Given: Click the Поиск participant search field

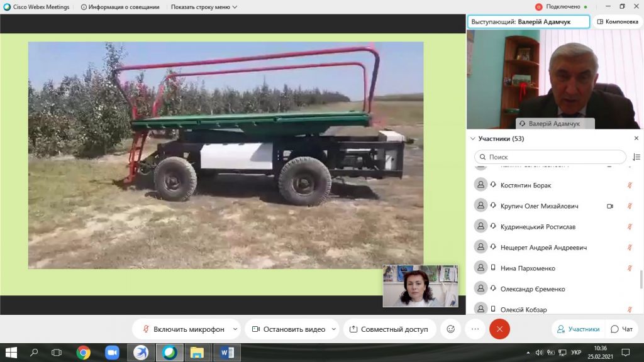Looking at the screenshot, I should (x=550, y=157).
